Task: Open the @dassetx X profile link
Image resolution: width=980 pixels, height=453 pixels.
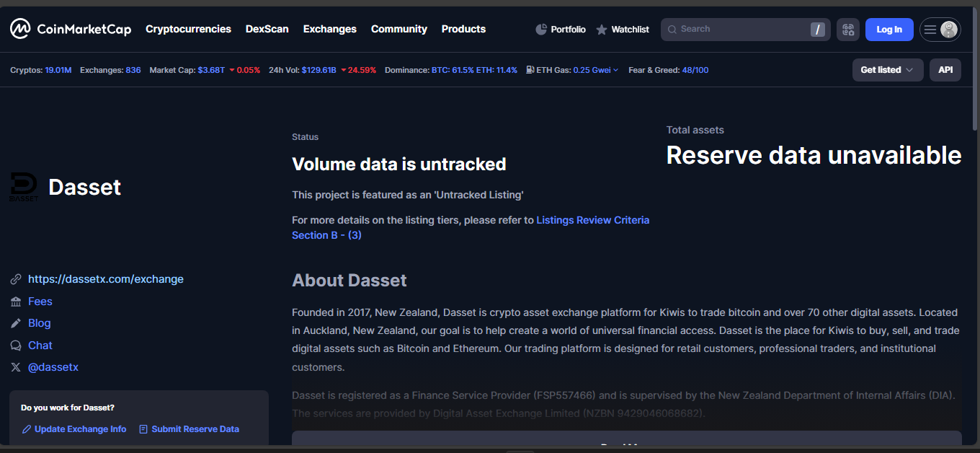Action: tap(53, 367)
